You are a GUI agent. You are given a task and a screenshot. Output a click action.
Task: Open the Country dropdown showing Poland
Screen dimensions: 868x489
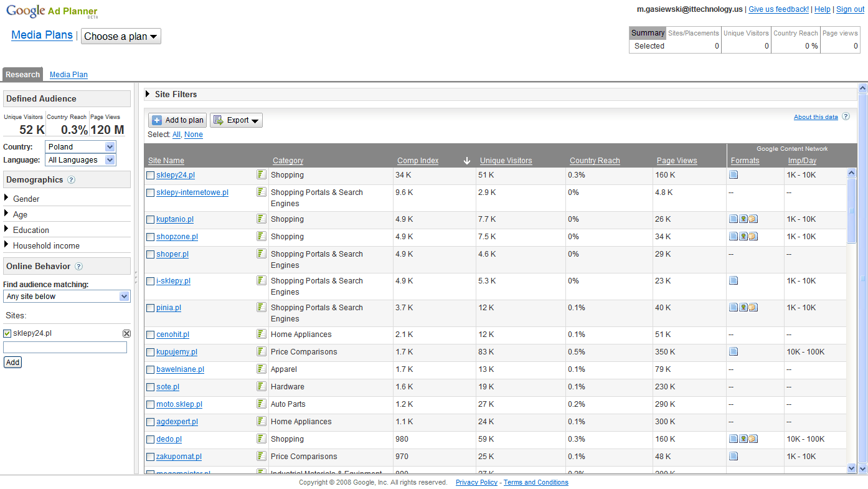pyautogui.click(x=81, y=147)
